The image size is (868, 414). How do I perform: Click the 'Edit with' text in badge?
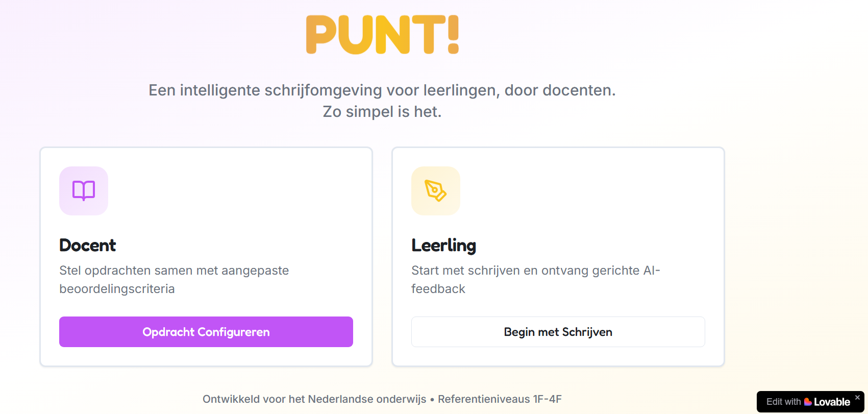pos(783,402)
